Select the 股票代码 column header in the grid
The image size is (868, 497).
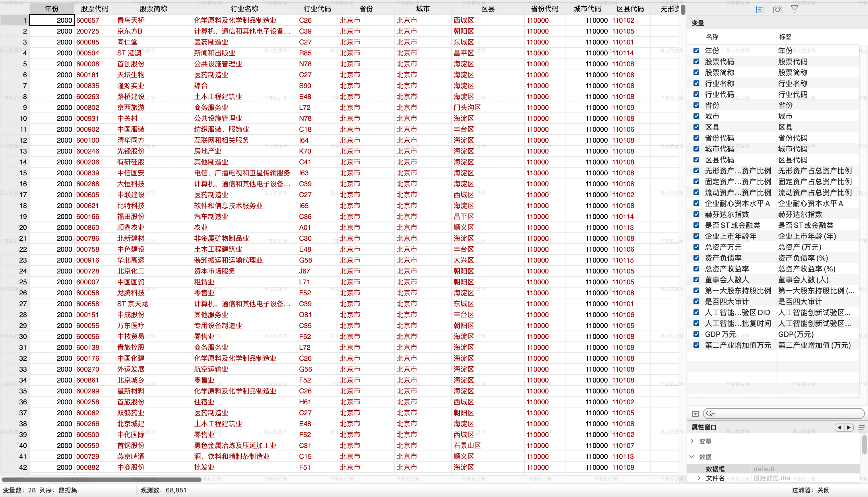click(x=95, y=9)
